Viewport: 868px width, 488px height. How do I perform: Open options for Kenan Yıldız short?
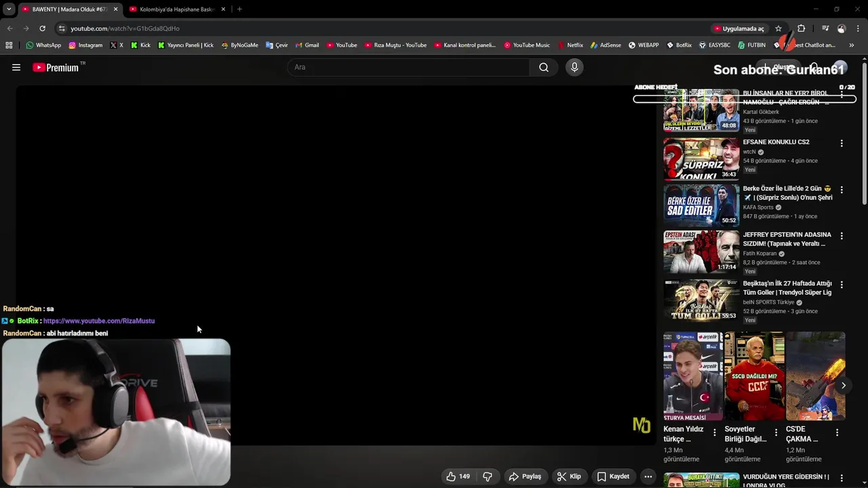point(714,432)
